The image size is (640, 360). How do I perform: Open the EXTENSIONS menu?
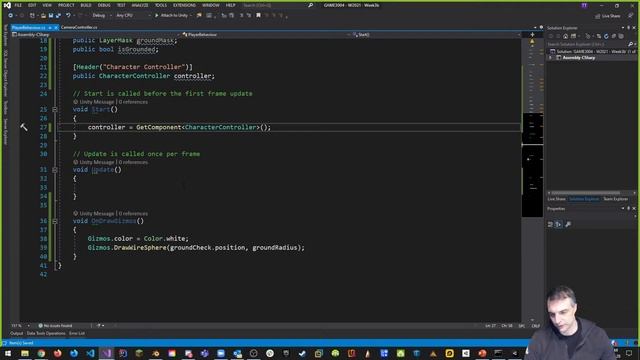(x=184, y=5)
